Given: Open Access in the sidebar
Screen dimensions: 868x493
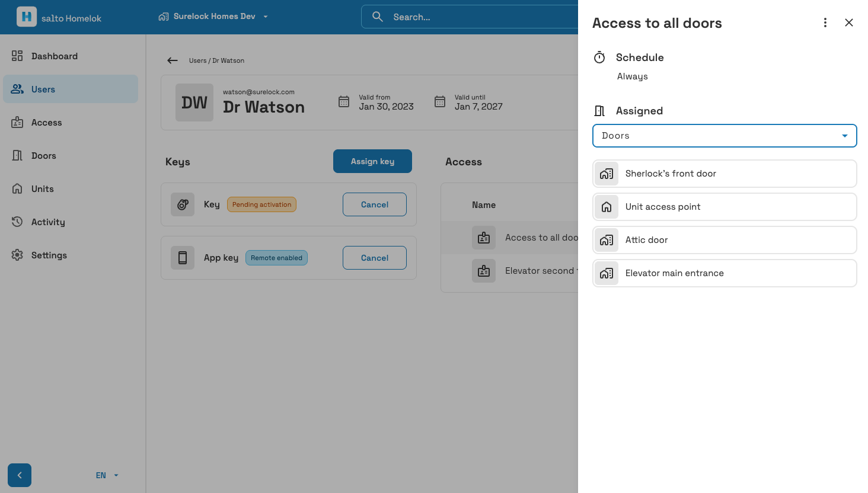Looking at the screenshot, I should 71,123.
